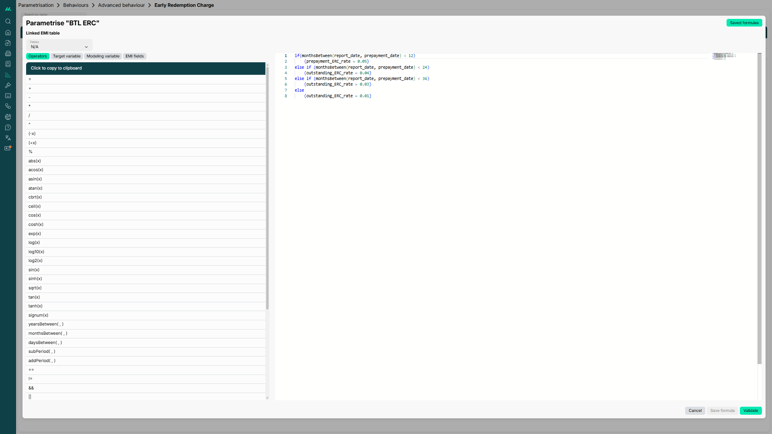
Task: Click the Validate button
Action: click(750, 410)
